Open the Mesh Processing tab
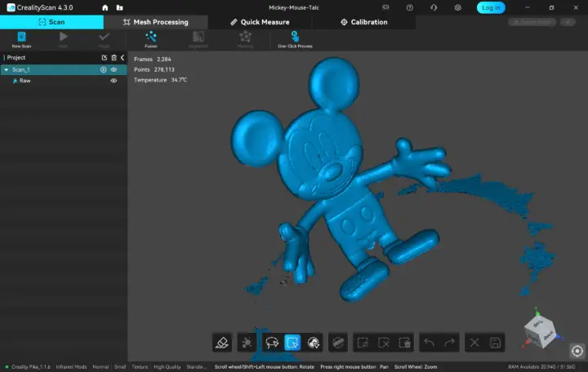Viewport: 588px width, 372px height. click(156, 22)
